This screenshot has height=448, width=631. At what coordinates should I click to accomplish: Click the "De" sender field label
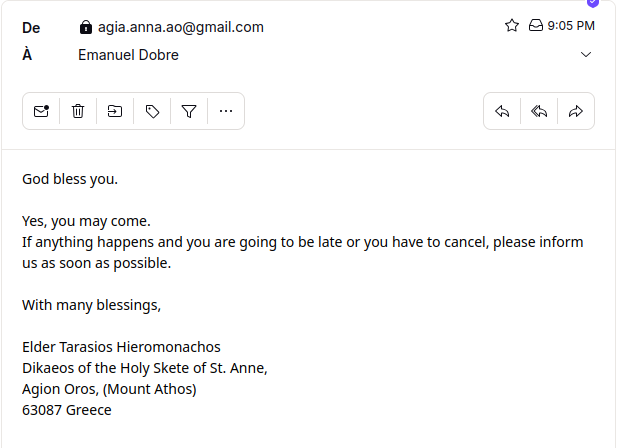[x=31, y=27]
